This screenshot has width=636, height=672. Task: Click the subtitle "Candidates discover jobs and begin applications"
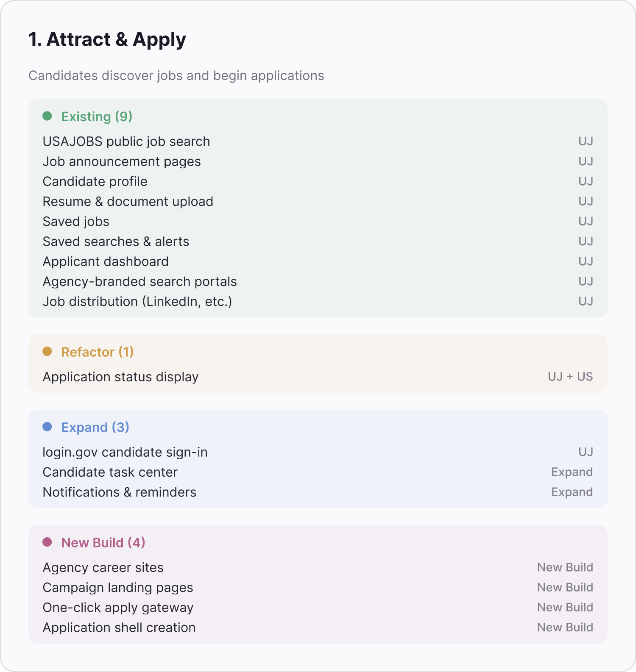[176, 75]
